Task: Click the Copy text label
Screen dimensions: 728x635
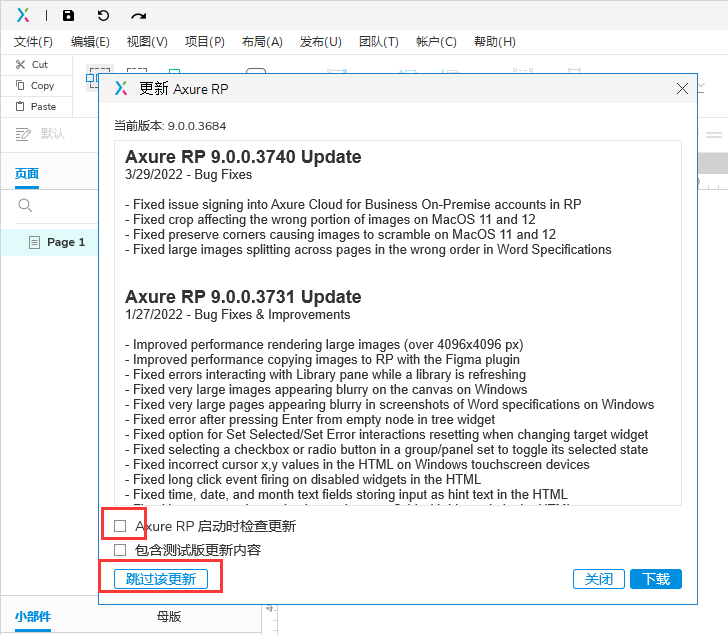Action: click(x=42, y=86)
